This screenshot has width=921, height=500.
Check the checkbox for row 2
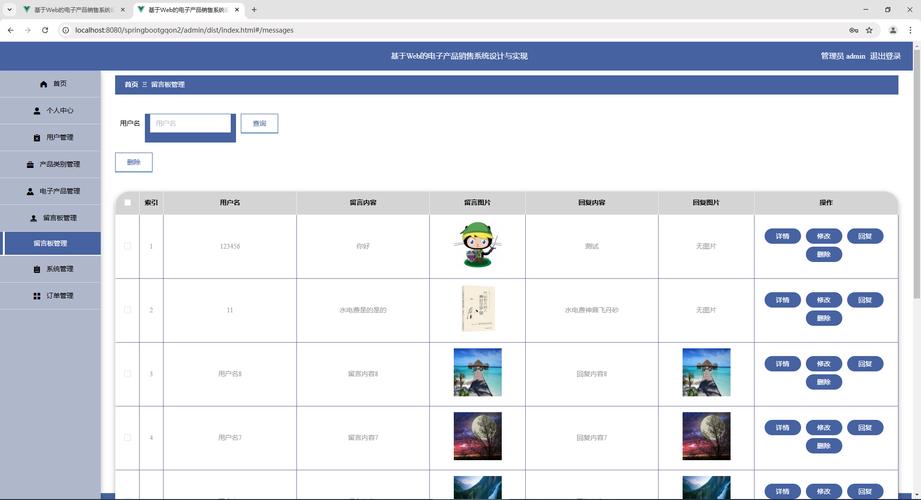coord(127,310)
